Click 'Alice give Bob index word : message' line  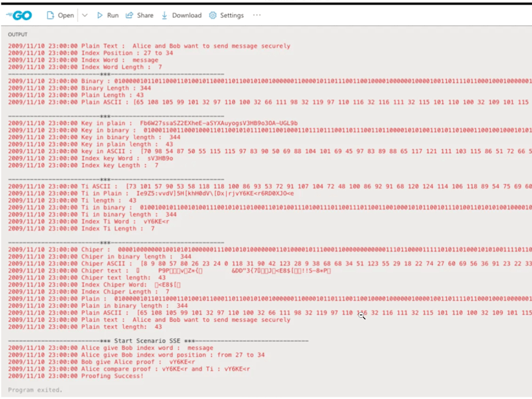[x=110, y=348]
